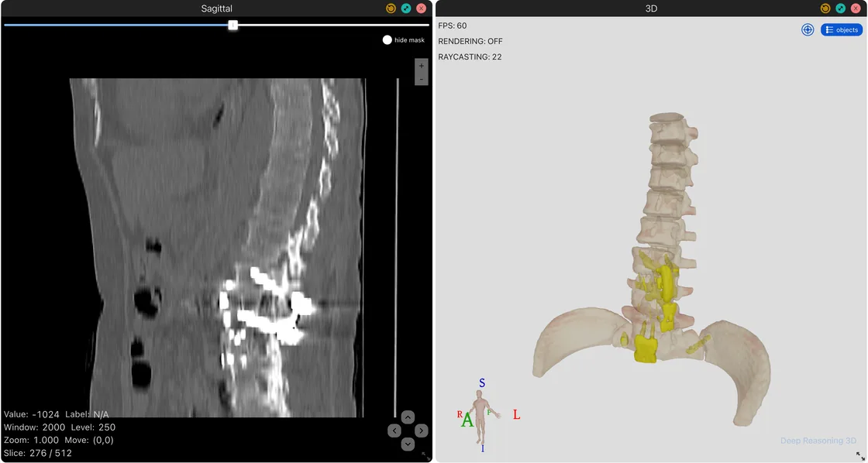This screenshot has height=463, width=868.
Task: Click the slice slider handle in Sagittal
Action: point(233,25)
